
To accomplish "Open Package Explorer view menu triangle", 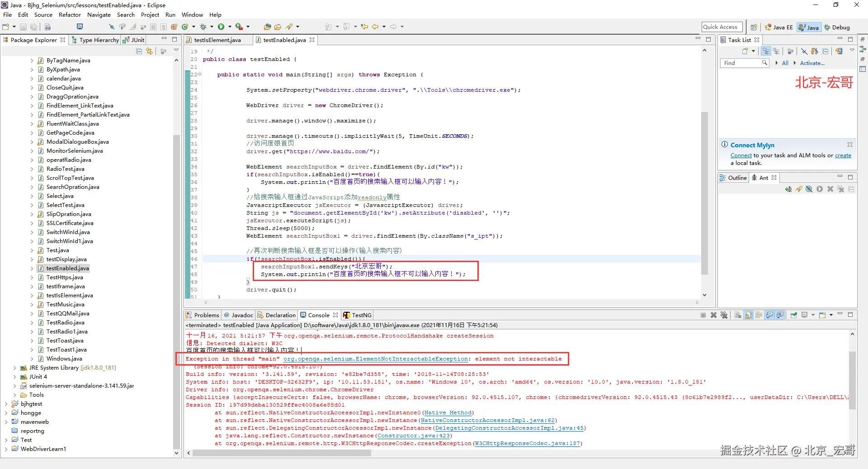I will tap(176, 51).
